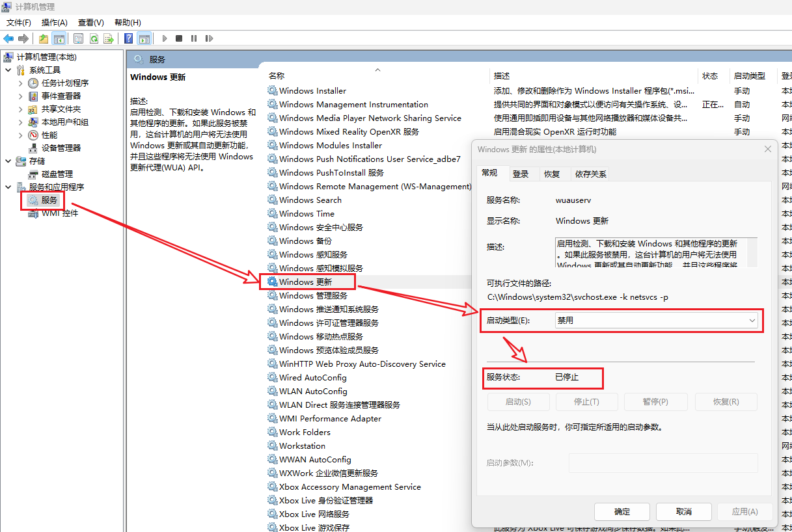Viewport: 792px width, 532px height.
Task: Toggle the Show/Hide Action Pane icon
Action: (x=144, y=38)
